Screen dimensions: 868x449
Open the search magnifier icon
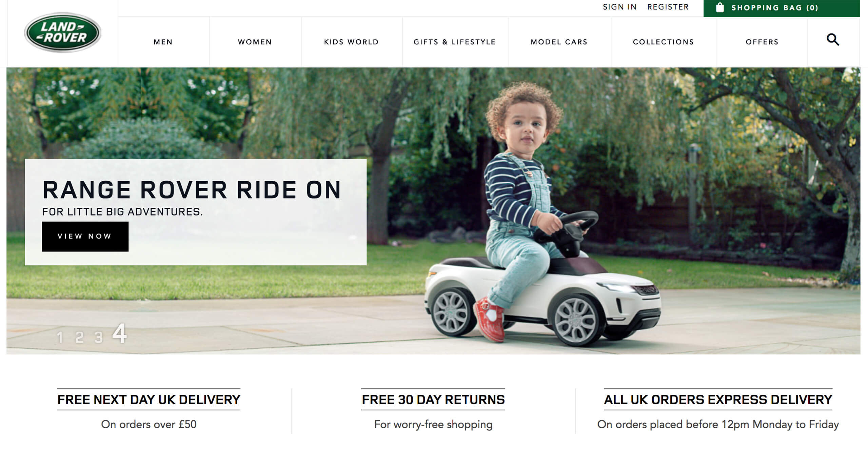[833, 40]
